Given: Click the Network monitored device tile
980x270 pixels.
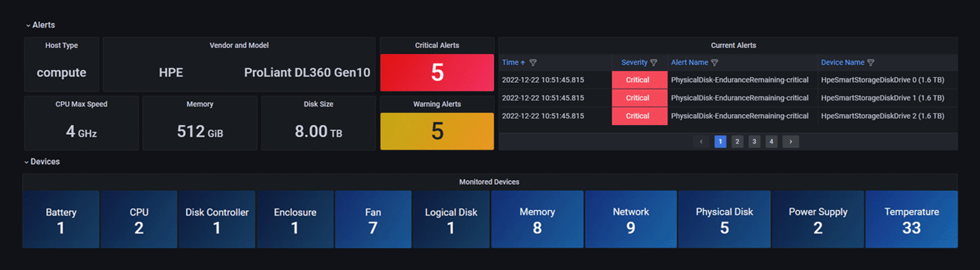Looking at the screenshot, I should click(631, 219).
